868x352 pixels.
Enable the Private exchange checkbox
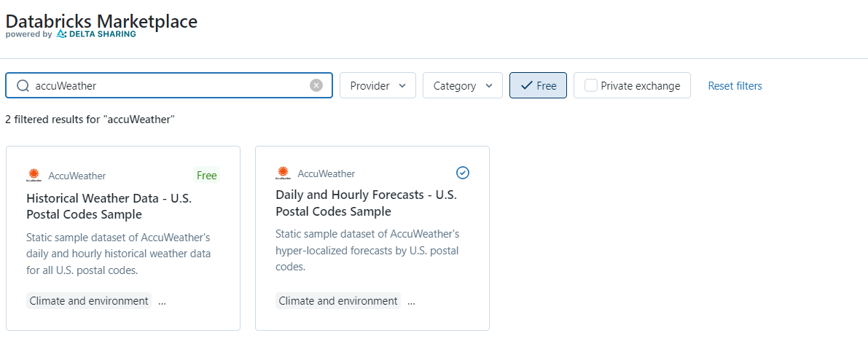[x=591, y=86]
